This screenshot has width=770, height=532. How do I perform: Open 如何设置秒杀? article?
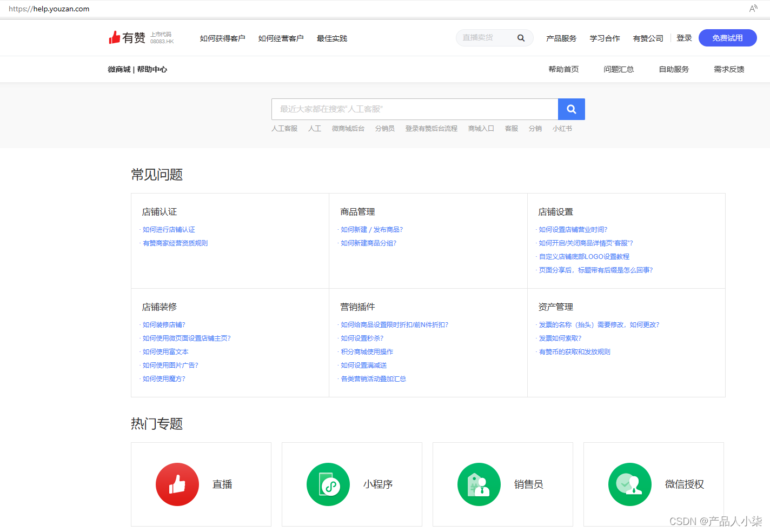click(362, 338)
